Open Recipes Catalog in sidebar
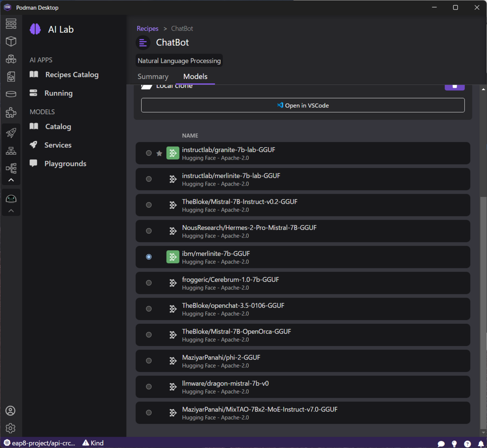Viewport: 487px width, 448px height. coord(72,75)
